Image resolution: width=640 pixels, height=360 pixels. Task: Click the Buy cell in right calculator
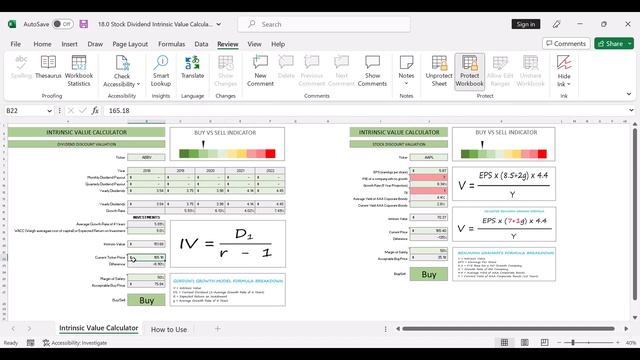tap(429, 274)
